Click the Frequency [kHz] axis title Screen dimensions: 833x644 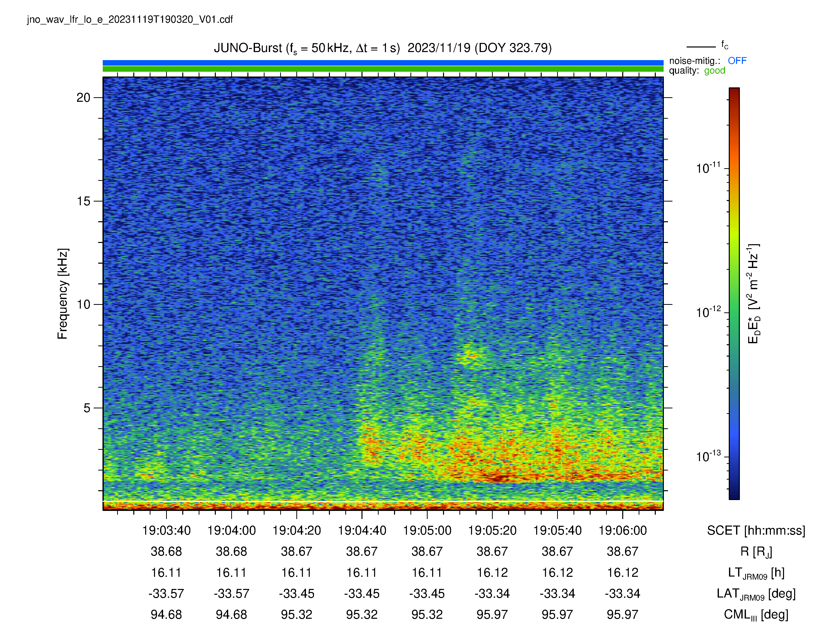point(63,294)
